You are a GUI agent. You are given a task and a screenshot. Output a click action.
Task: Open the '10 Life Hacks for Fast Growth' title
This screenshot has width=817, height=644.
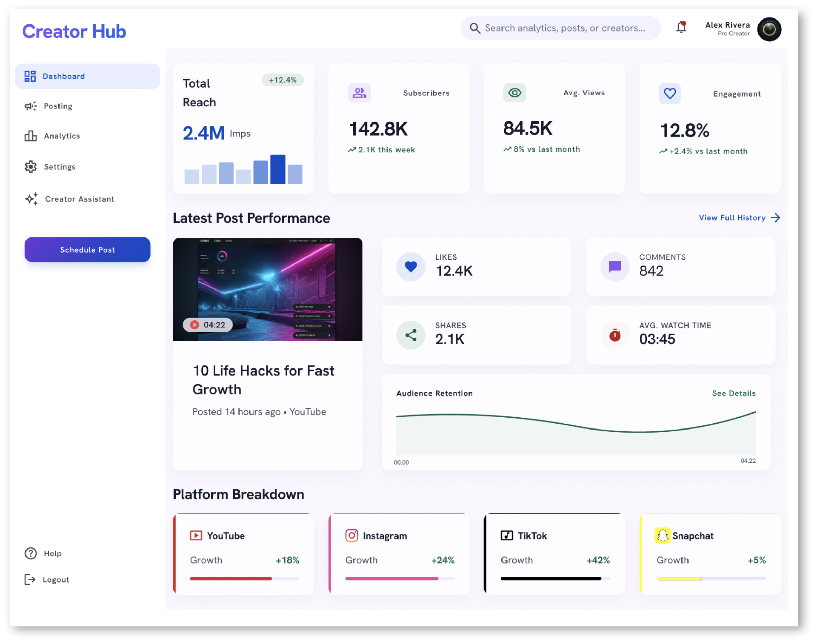[263, 380]
